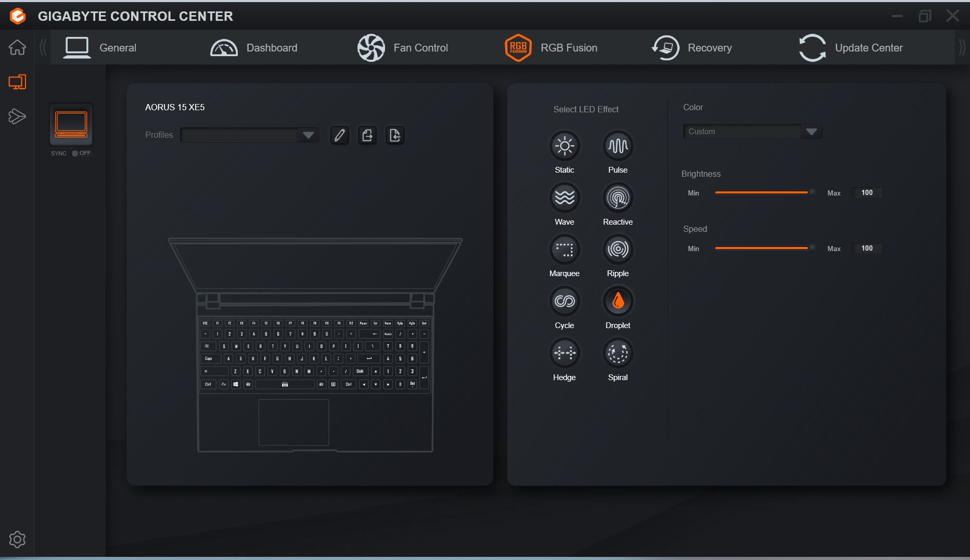Select the ESC key on keyboard diagram
This screenshot has width=970, height=560.
pyautogui.click(x=205, y=323)
